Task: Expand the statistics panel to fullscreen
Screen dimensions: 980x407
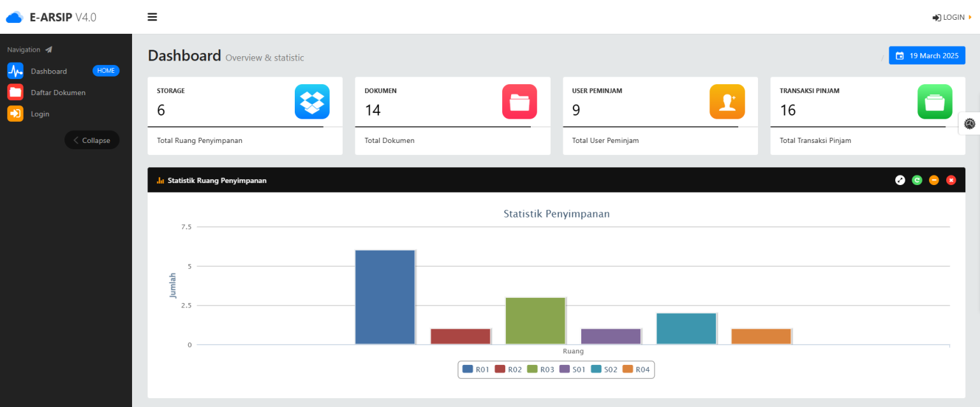Action: [900, 181]
